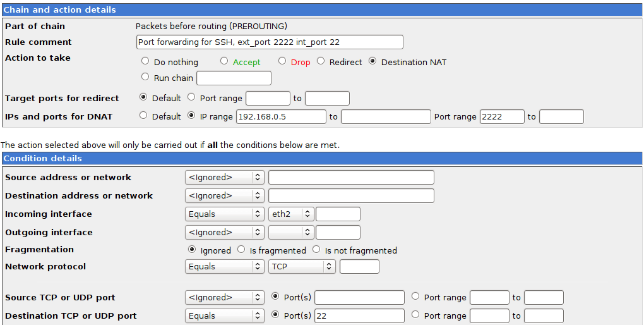This screenshot has height=325, width=644.
Task: Open the Source address condition dropdown
Action: [x=224, y=178]
